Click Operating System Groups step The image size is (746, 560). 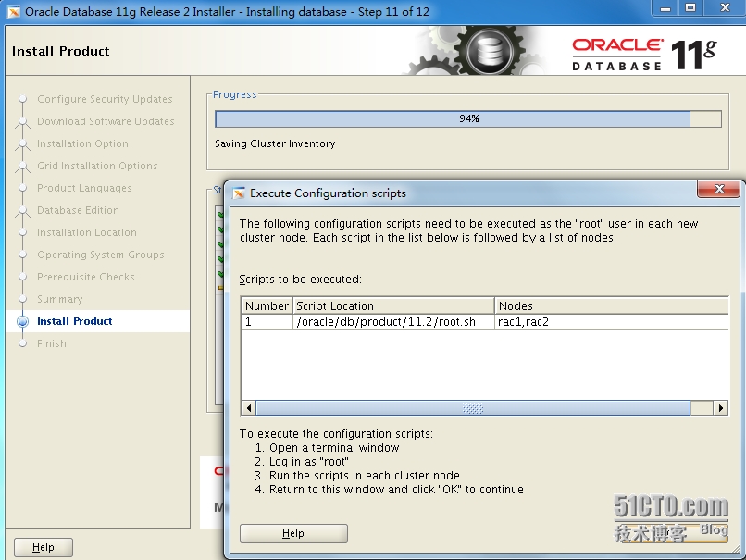point(100,255)
